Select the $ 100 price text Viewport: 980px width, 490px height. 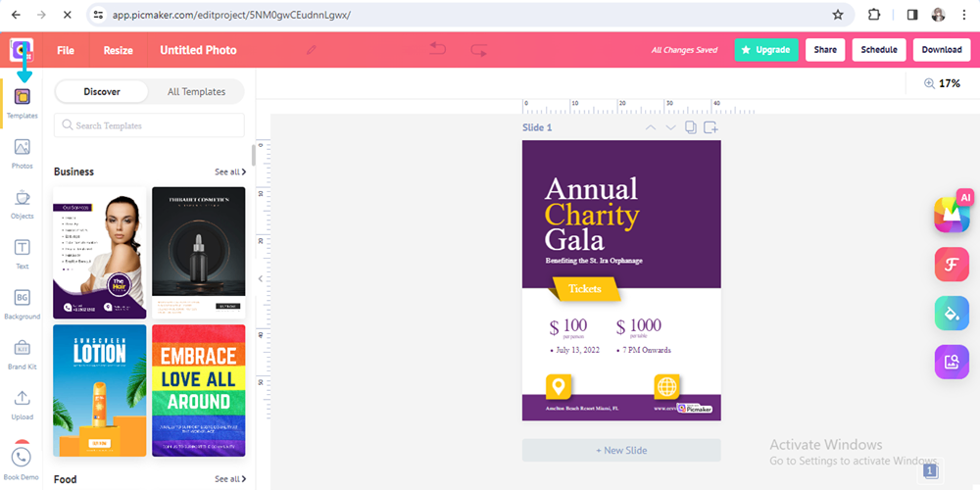pos(568,325)
